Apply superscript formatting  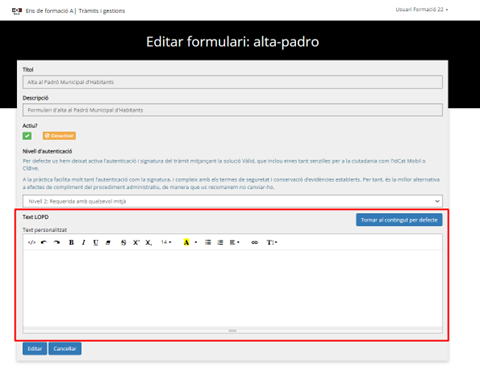136,242
